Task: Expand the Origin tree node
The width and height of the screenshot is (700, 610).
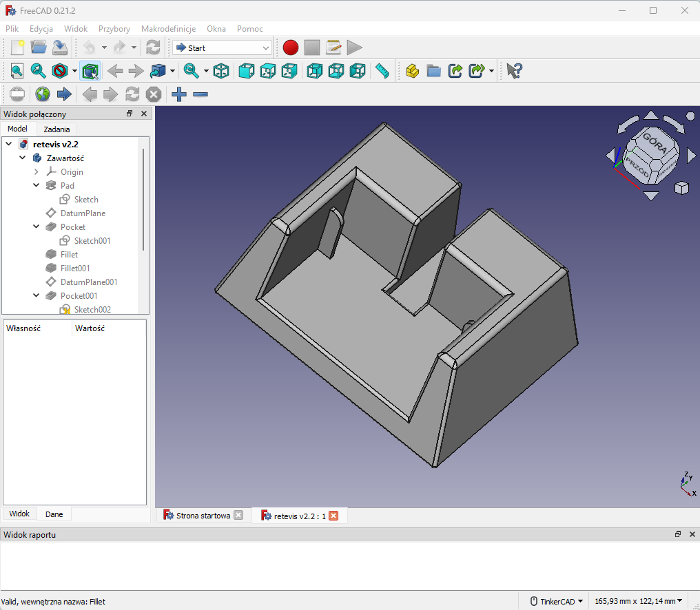Action: 37,171
